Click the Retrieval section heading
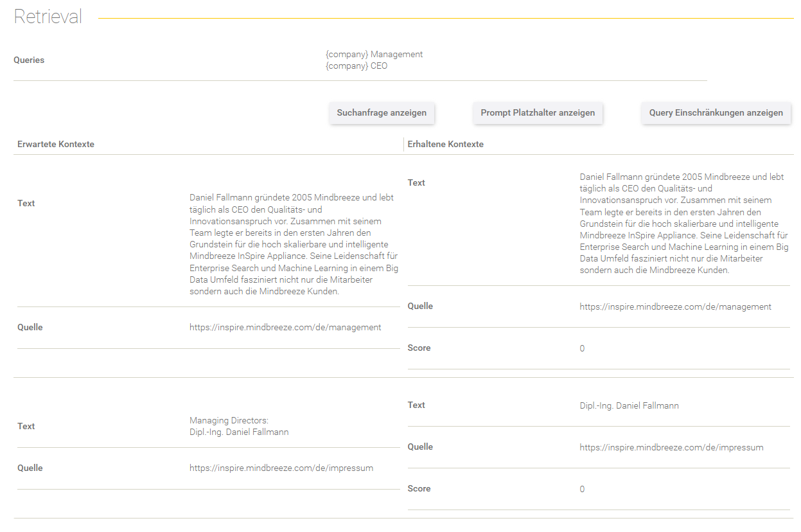 [48, 17]
